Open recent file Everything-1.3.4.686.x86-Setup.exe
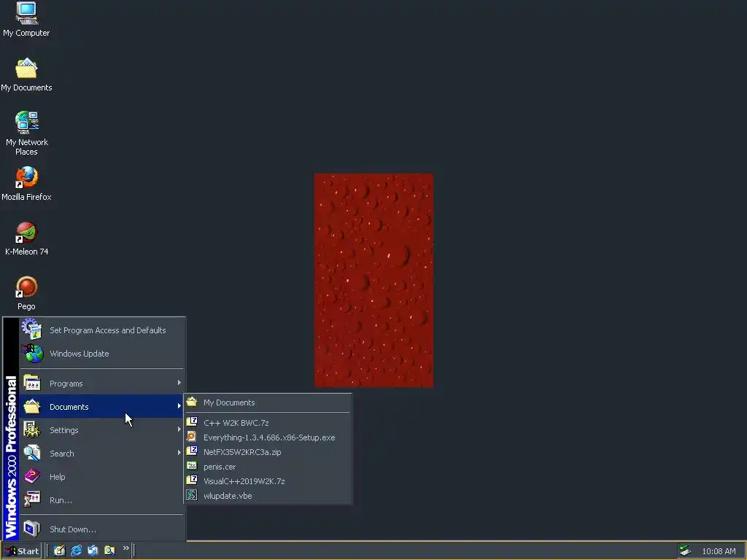Viewport: 747px width, 560px height. click(x=268, y=437)
